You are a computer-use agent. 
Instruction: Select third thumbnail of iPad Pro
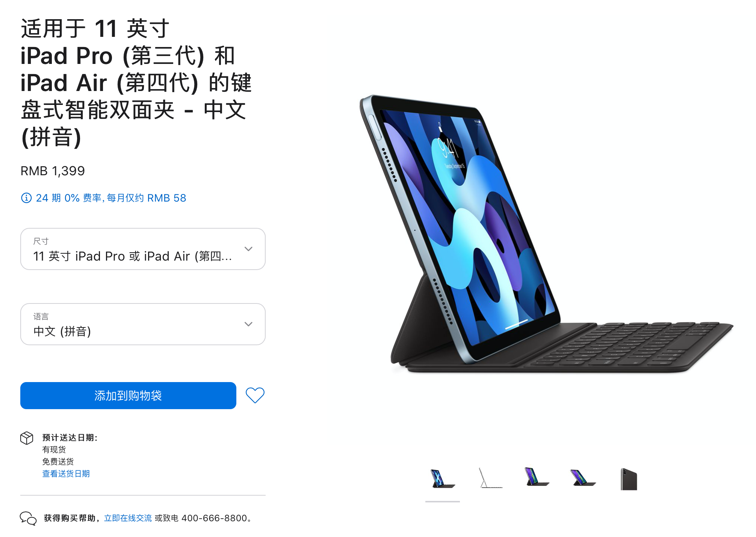[x=537, y=477]
